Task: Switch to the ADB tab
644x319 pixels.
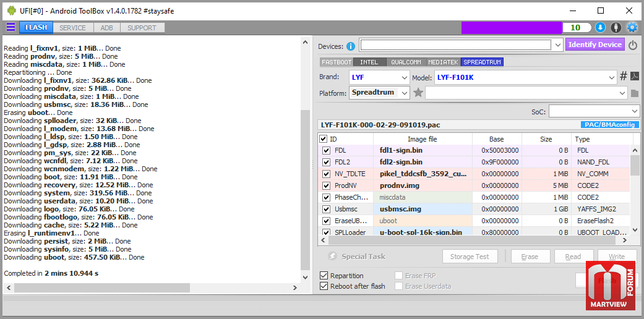Action: click(x=107, y=28)
